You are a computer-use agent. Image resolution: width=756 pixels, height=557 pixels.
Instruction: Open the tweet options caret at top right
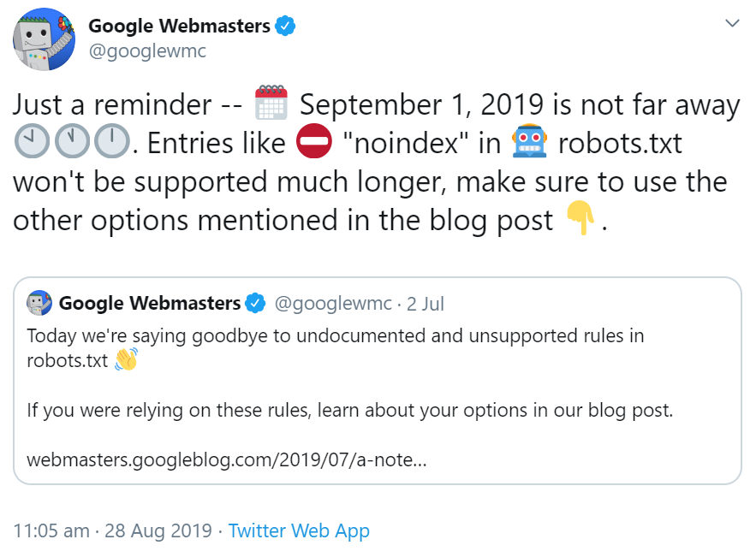[x=732, y=22]
